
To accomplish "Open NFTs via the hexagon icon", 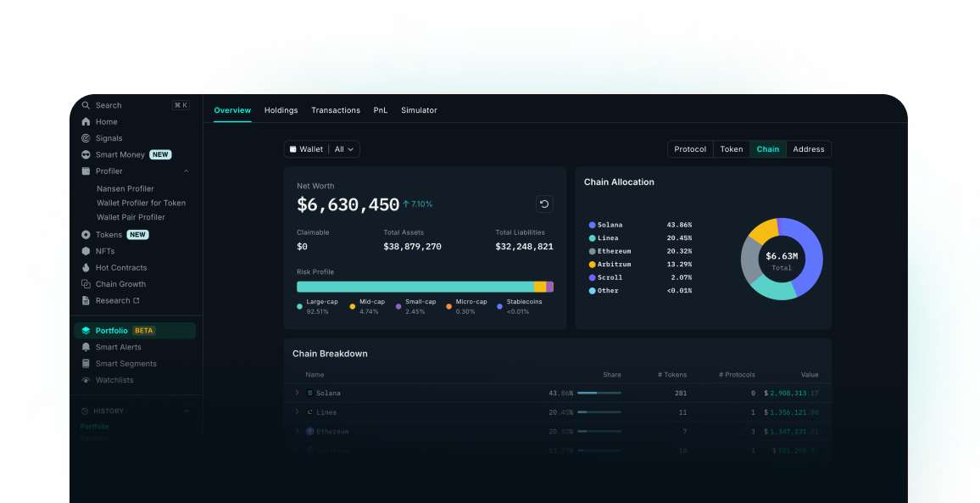I will [x=86, y=251].
